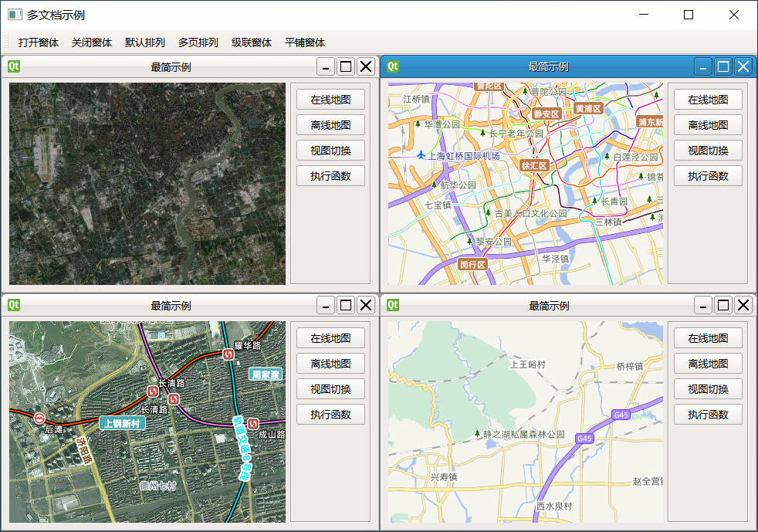
Task: Choose 默认排列 layout in the toolbar
Action: tap(145, 42)
